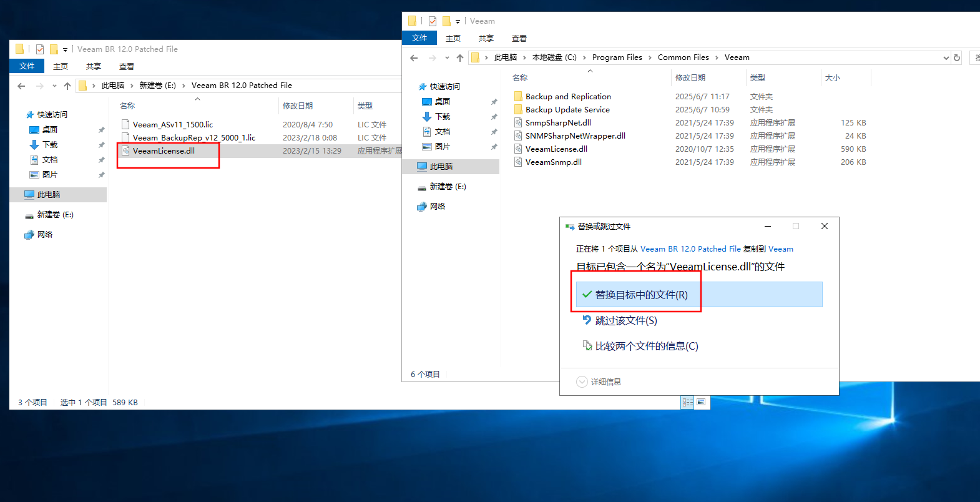Open quick access toolbar dropdown in Veeam window
This screenshot has width=980, height=502.
point(458,22)
